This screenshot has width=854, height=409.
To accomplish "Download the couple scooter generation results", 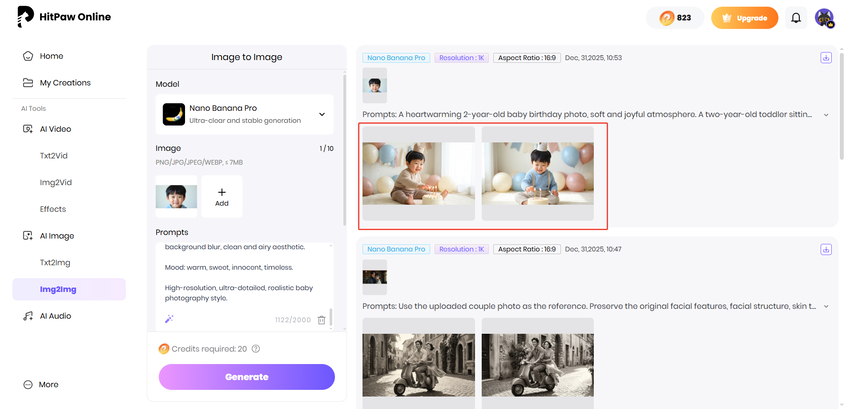I will [x=826, y=249].
